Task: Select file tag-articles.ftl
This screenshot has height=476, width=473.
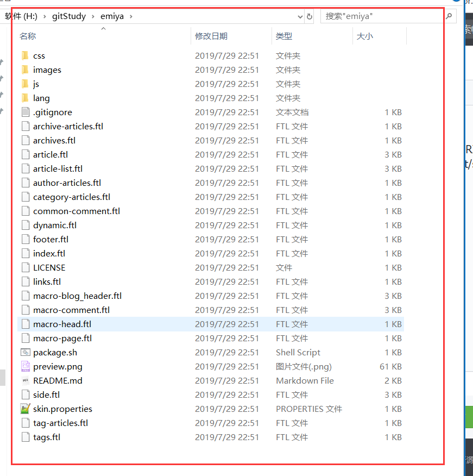Action: (x=60, y=423)
